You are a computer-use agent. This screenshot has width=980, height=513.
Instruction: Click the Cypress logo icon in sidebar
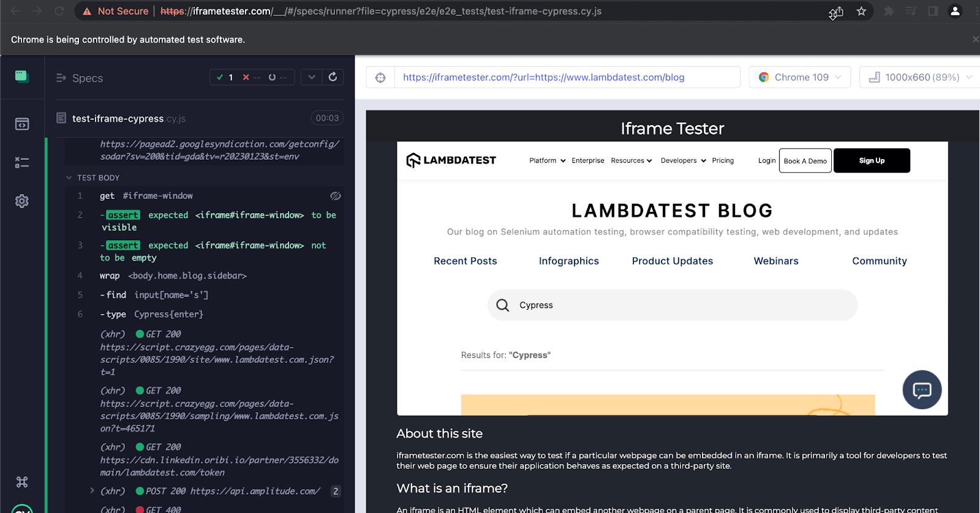click(22, 77)
